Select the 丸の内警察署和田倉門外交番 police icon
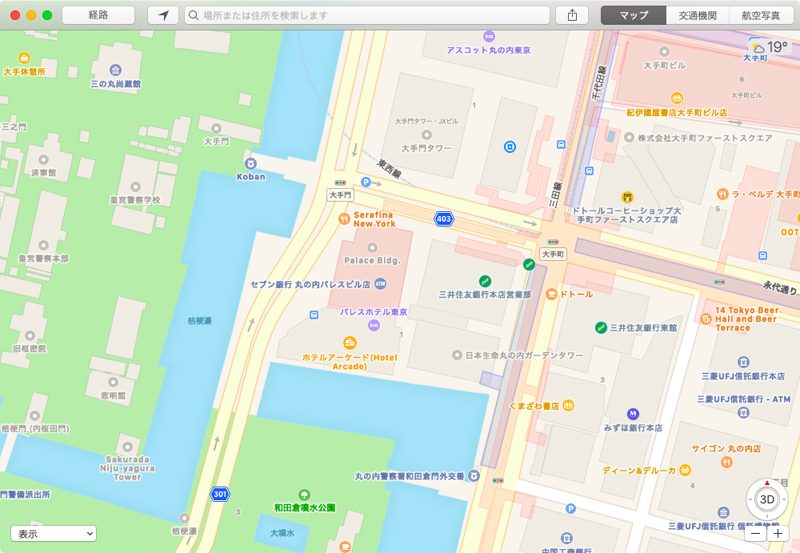 click(474, 475)
